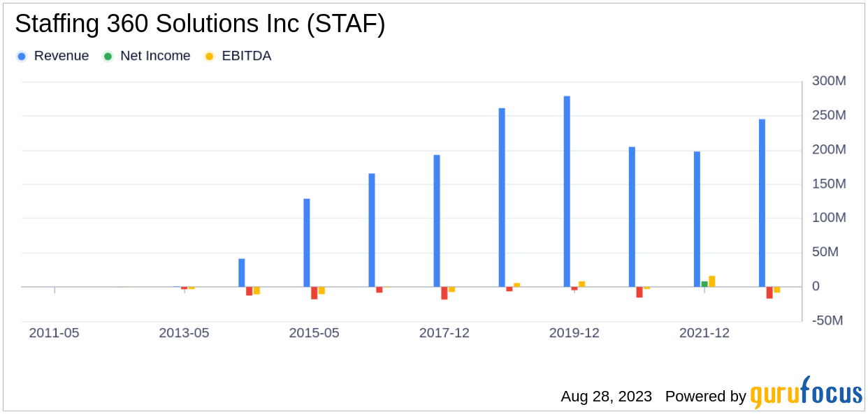
Task: Click the yellow EBITDA legend dot
Action: tap(210, 56)
